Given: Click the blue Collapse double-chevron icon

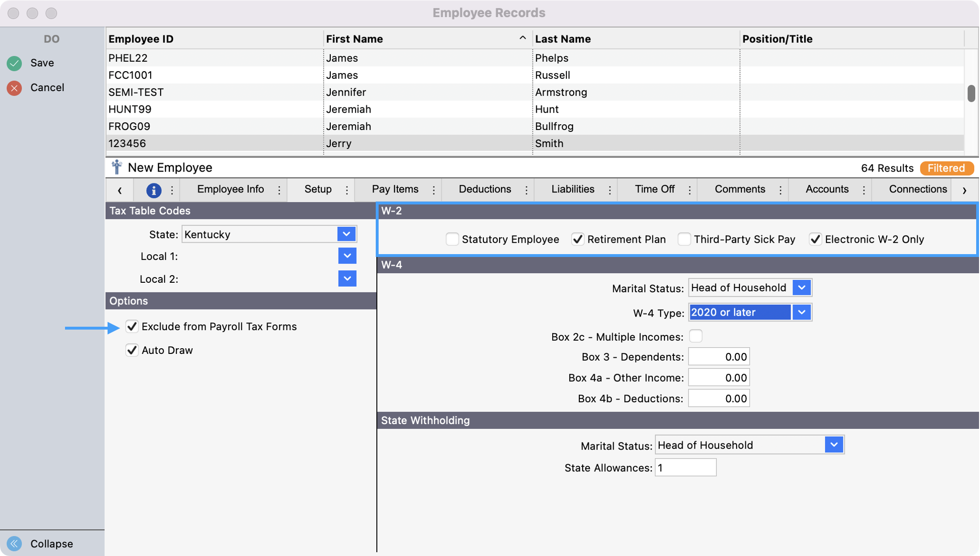Looking at the screenshot, I should pos(14,544).
